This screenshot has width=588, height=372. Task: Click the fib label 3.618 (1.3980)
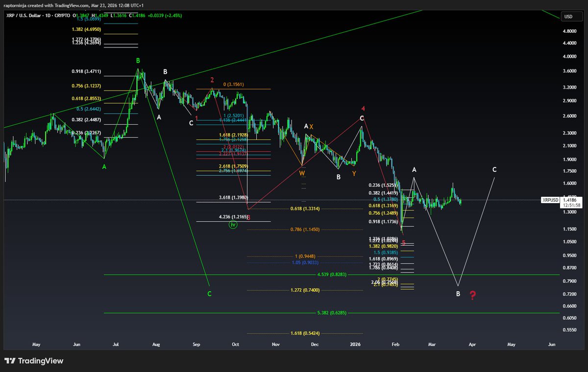tap(234, 198)
